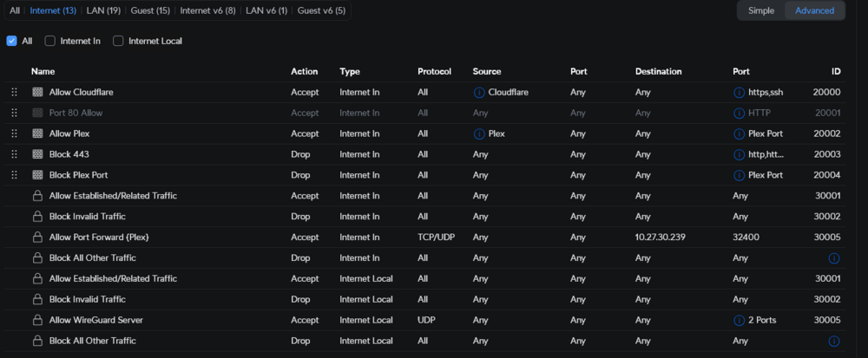Click the rule icon beside Block Plex Port

pyautogui.click(x=37, y=175)
